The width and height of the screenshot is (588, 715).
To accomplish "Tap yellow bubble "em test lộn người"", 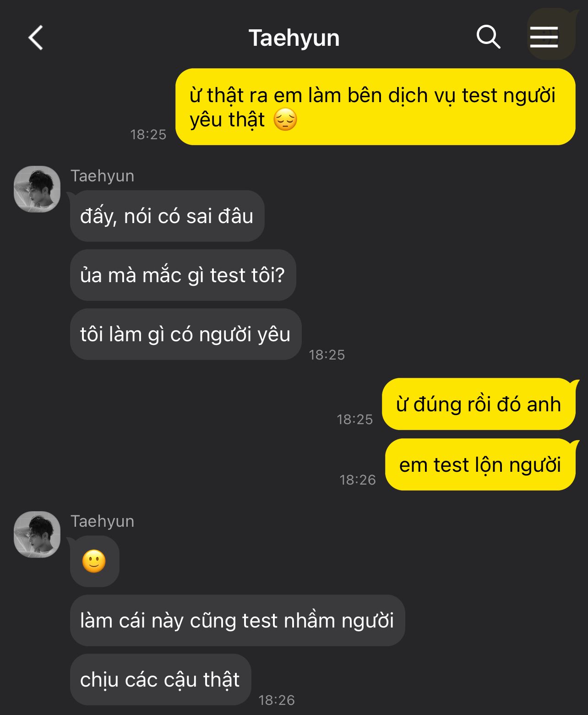I will pos(480,464).
